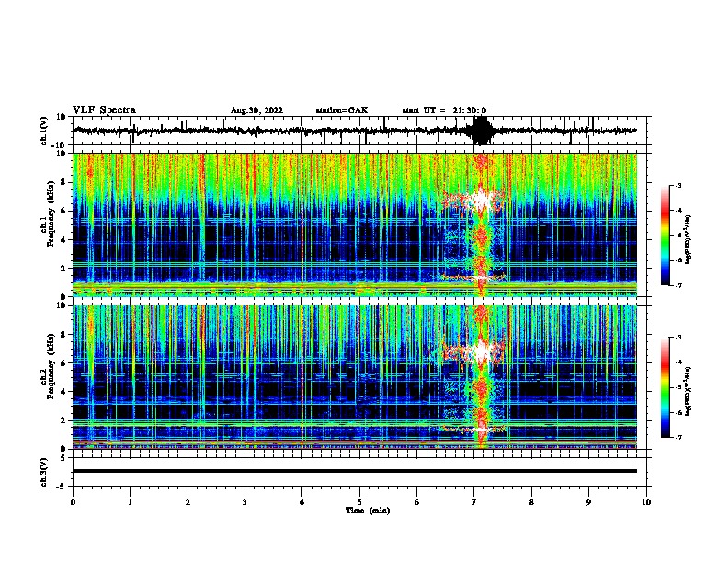Screen dimensions: 728x563
Task: Click the ch.2 spectrogram color scale bar
Action: [665, 387]
